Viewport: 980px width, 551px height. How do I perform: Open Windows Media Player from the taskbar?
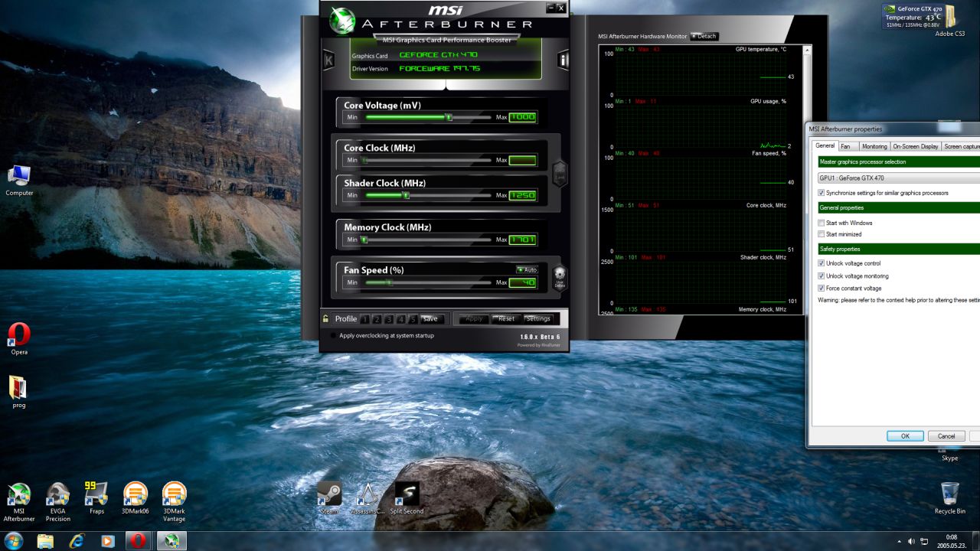point(107,541)
